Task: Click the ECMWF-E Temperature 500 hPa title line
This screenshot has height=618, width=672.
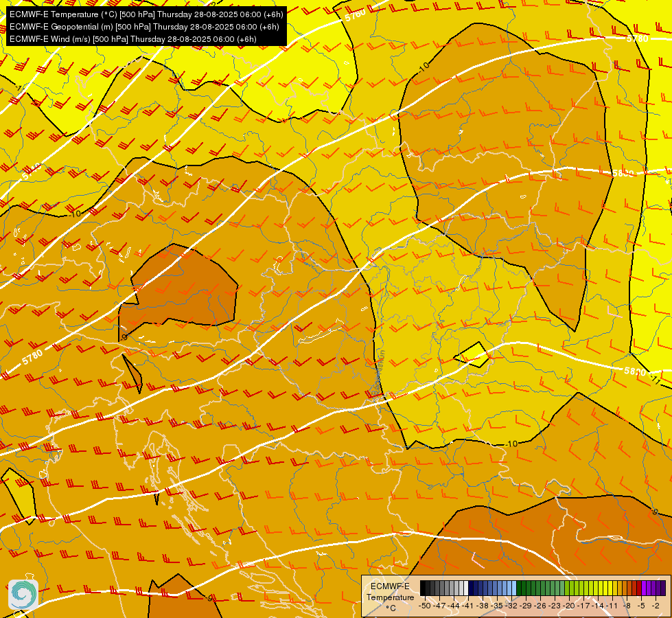Action: [x=146, y=14]
